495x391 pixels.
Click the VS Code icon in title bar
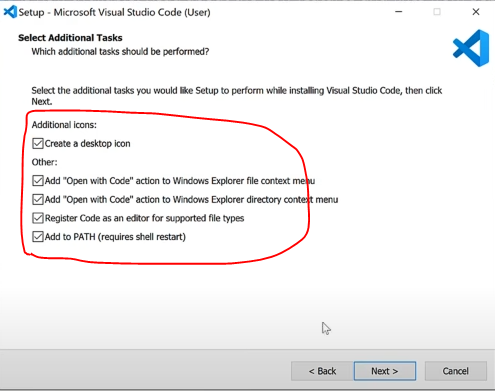pos(10,12)
